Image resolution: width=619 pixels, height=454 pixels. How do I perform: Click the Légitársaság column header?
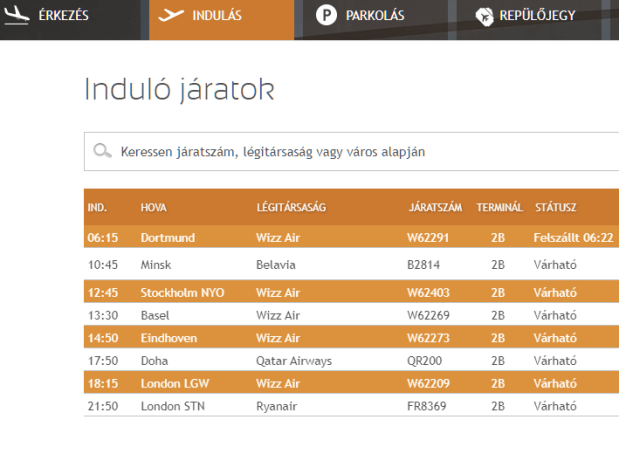click(291, 208)
